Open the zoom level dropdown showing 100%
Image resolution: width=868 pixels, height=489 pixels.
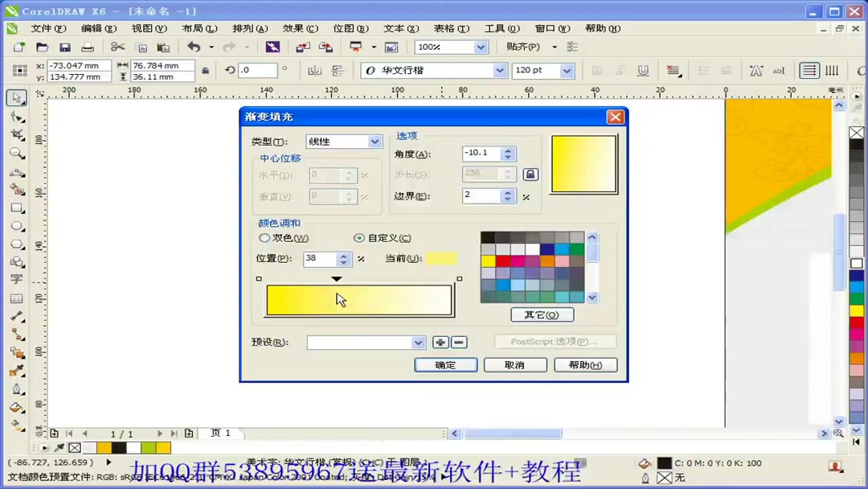[480, 47]
